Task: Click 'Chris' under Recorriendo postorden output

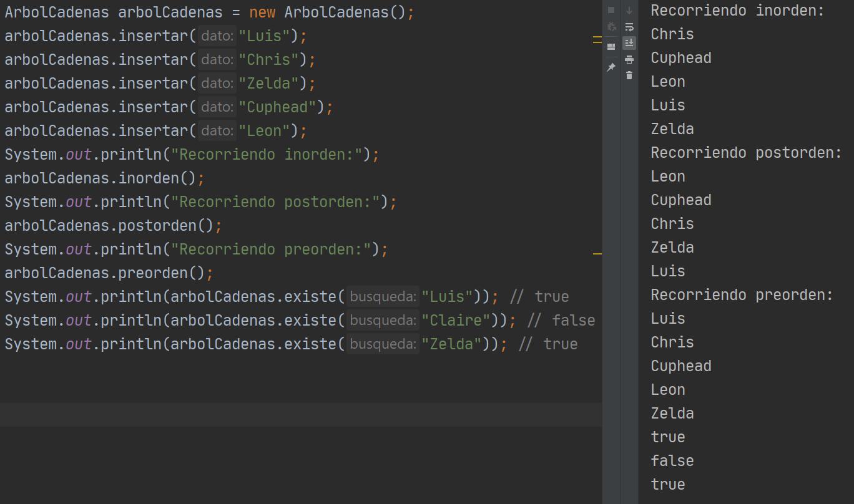Action: pyautogui.click(x=672, y=224)
